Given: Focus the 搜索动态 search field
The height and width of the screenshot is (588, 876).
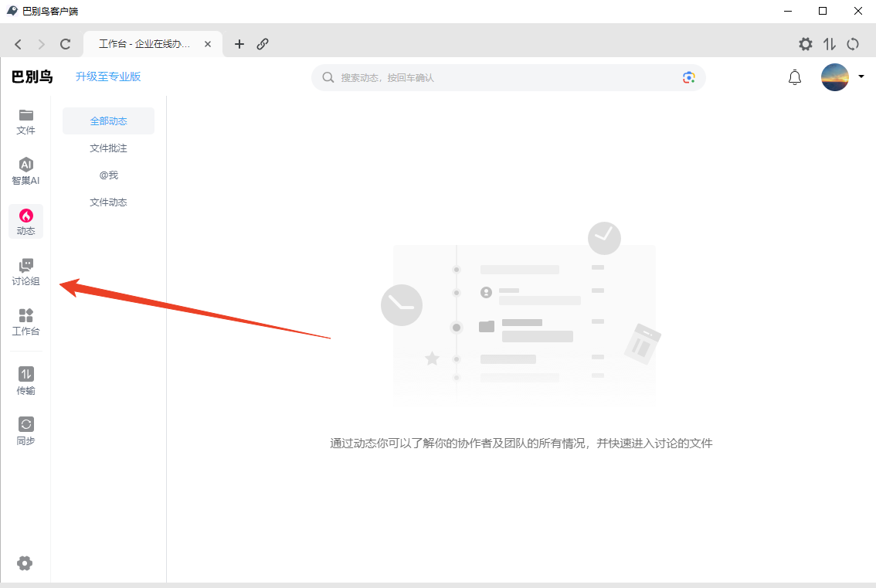Looking at the screenshot, I should click(508, 78).
